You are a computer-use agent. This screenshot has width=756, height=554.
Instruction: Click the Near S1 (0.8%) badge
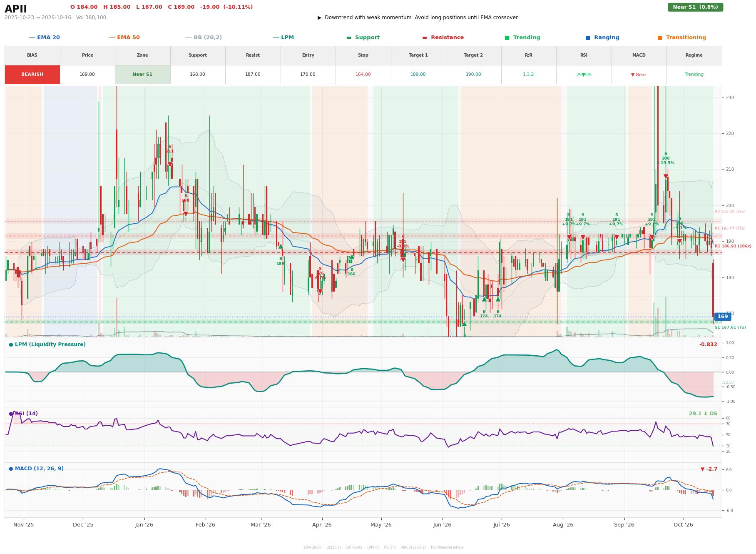(695, 7)
